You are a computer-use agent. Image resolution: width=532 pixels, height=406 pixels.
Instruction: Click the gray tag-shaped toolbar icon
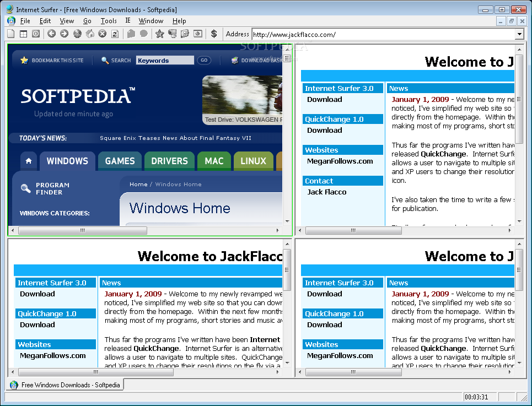point(131,34)
